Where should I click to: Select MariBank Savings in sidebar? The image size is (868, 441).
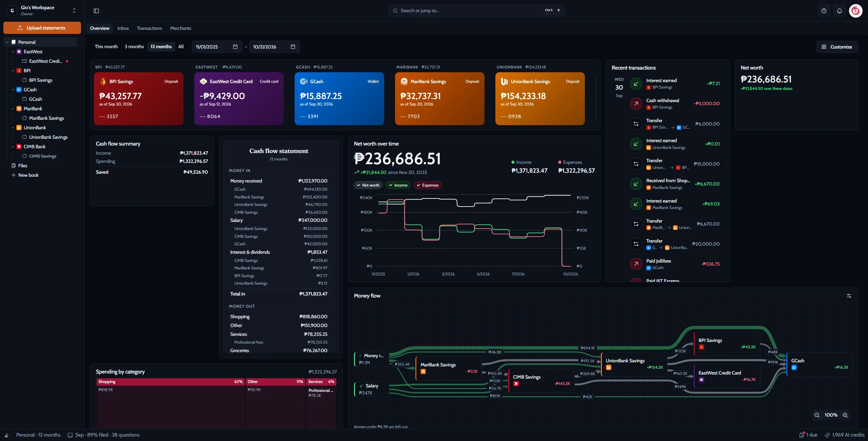pos(46,118)
